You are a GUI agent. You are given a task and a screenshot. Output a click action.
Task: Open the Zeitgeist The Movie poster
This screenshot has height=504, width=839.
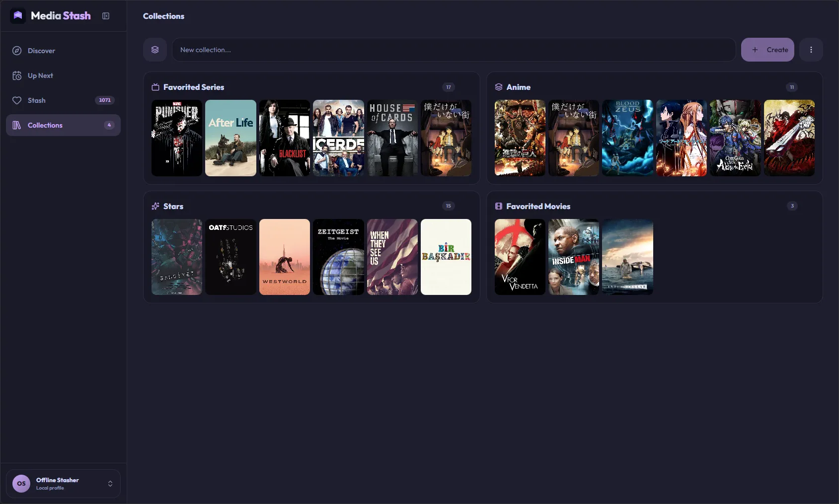pos(338,257)
